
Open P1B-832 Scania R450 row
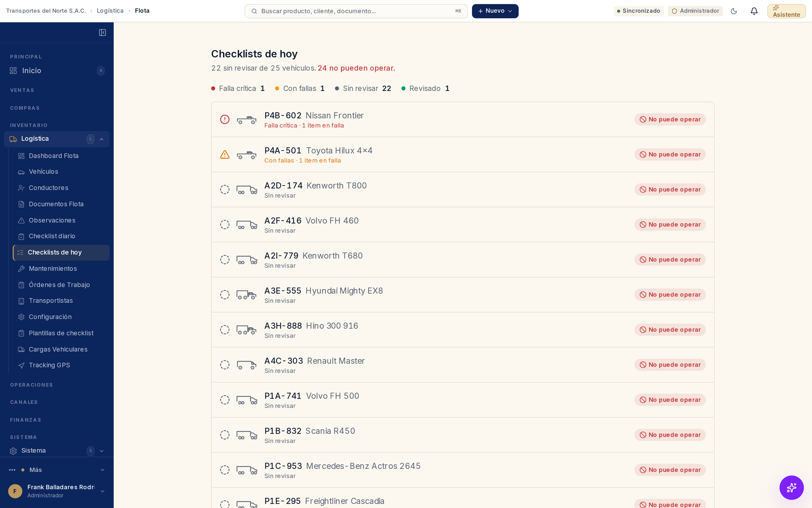(x=463, y=435)
